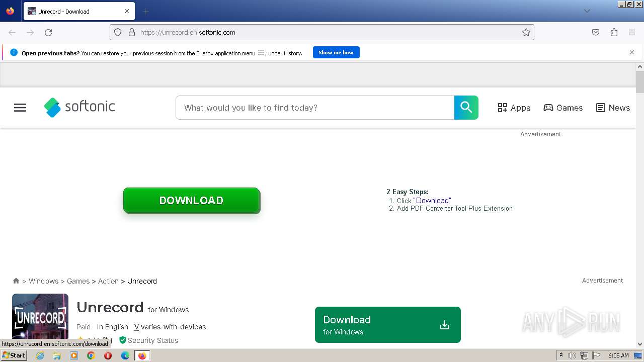Open the Save to Pocket button

(x=596, y=32)
